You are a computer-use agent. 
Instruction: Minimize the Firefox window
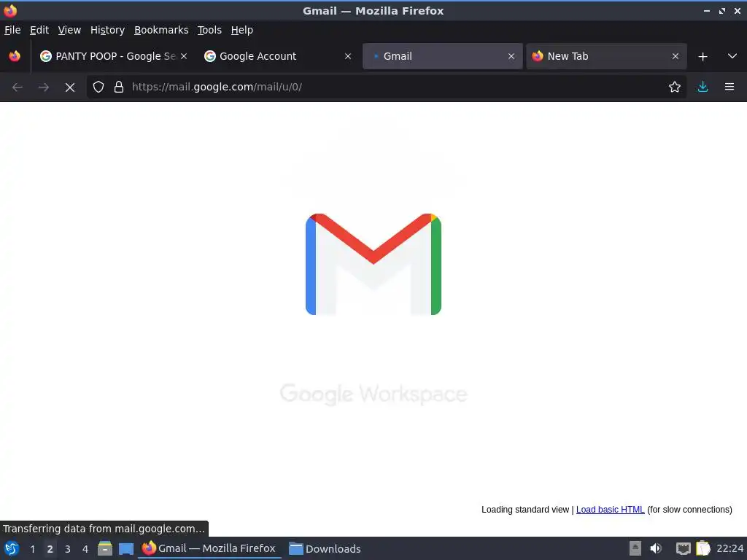click(706, 10)
